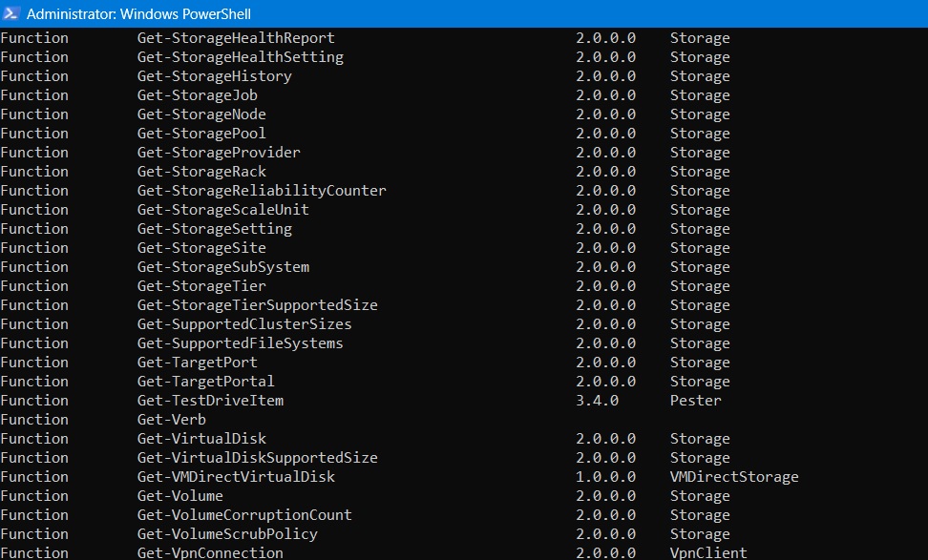The image size is (928, 560).
Task: Click the Get-SupportedFileSystems entry
Action: click(234, 342)
